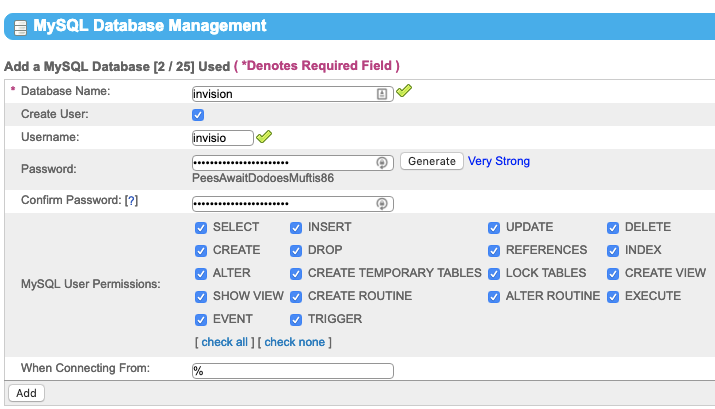Uncheck the Create User checkbox

[x=198, y=115]
